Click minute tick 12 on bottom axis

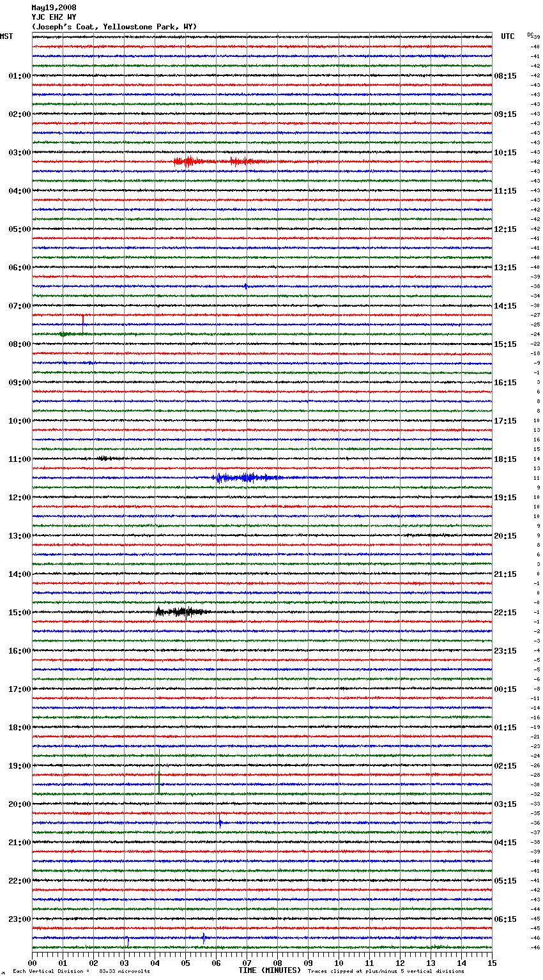(400, 963)
